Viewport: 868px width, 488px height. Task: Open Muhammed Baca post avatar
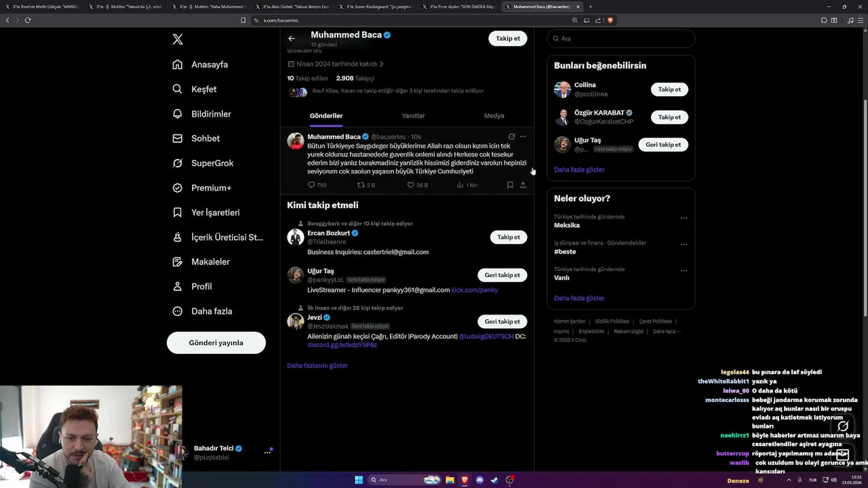295,141
